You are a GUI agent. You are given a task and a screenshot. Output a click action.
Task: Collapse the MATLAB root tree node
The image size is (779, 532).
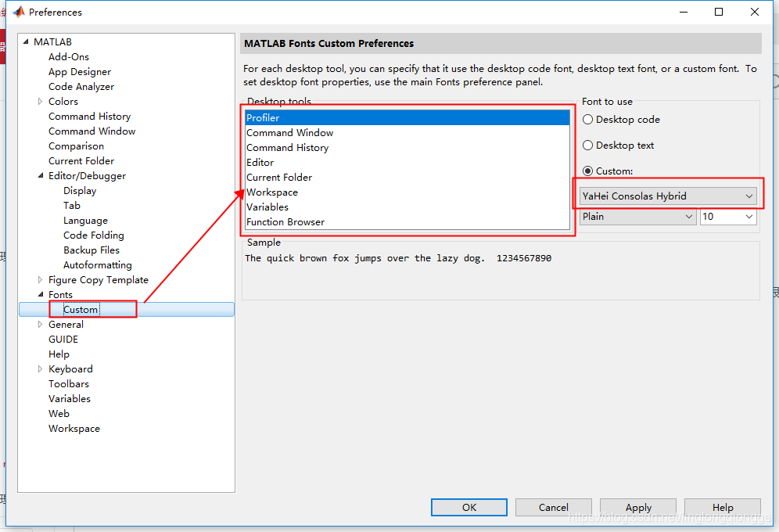[26, 42]
